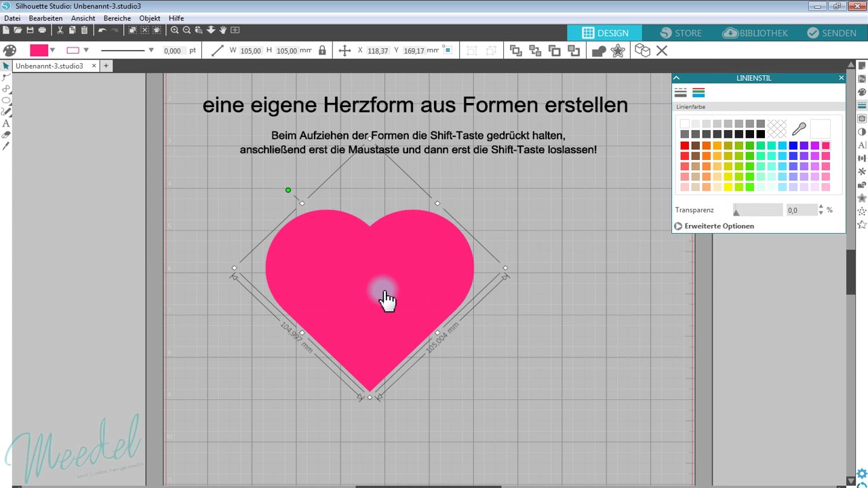
Task: Click the Weld shapes icon
Action: pos(599,51)
